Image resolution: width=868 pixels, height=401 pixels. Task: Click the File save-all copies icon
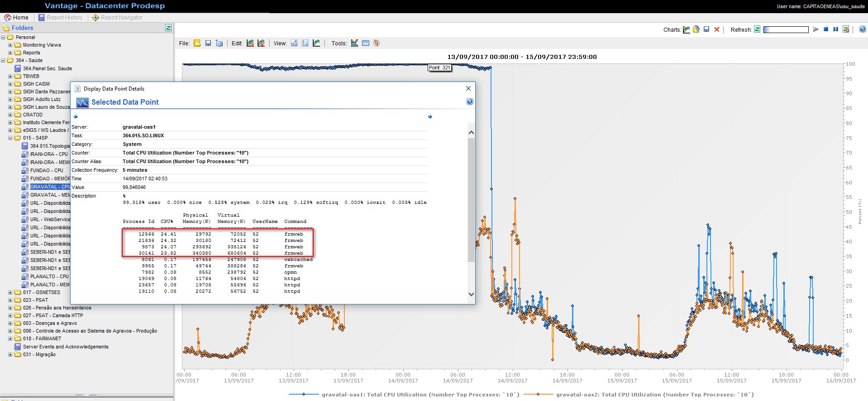point(219,43)
